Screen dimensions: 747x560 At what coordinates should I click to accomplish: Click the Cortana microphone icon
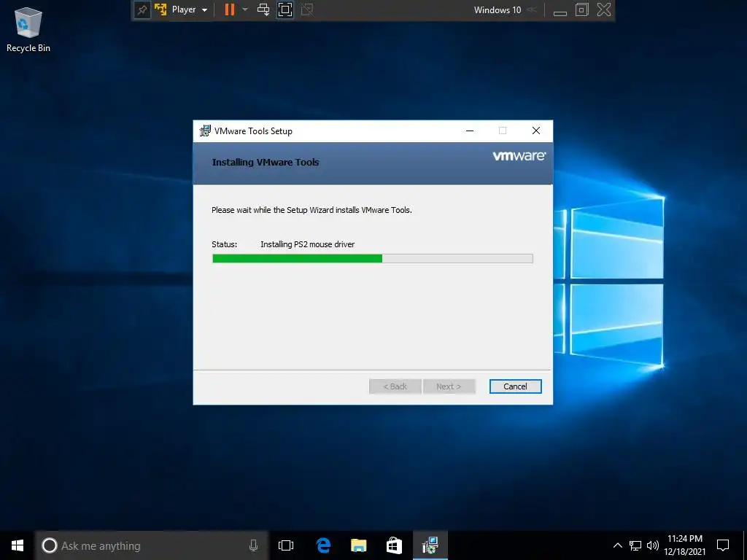click(x=253, y=545)
